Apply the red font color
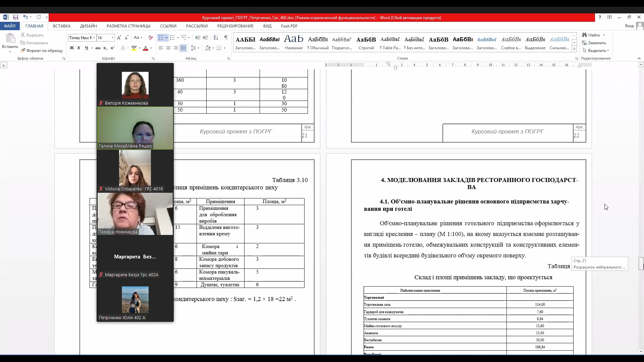 pos(145,48)
